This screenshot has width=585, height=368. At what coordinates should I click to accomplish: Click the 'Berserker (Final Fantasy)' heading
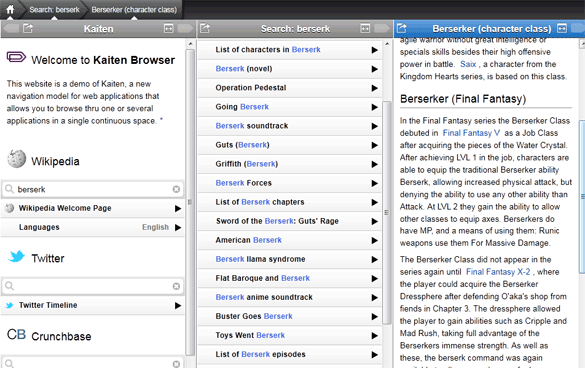click(x=463, y=99)
